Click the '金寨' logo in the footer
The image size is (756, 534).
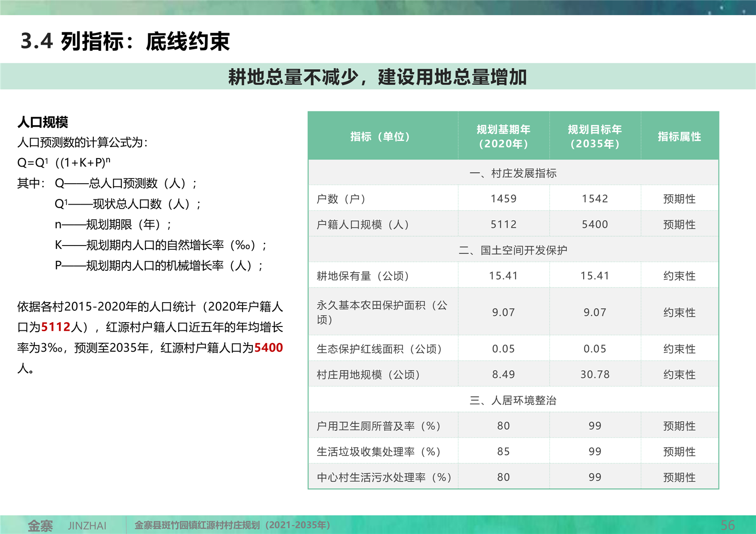click(40, 525)
